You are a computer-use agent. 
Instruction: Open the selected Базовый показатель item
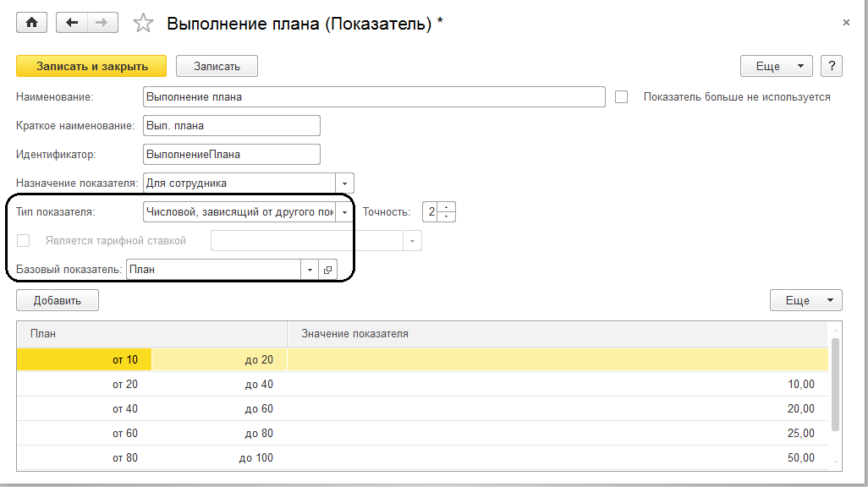327,270
